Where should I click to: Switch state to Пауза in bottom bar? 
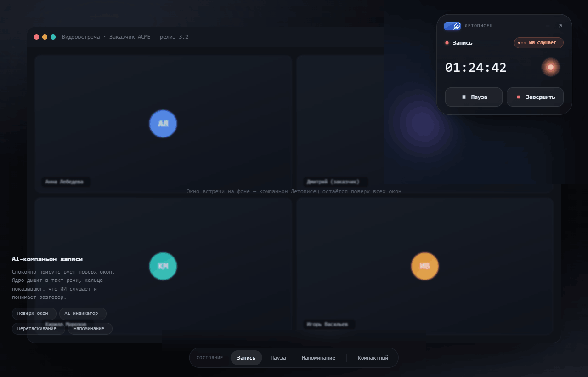pyautogui.click(x=278, y=358)
